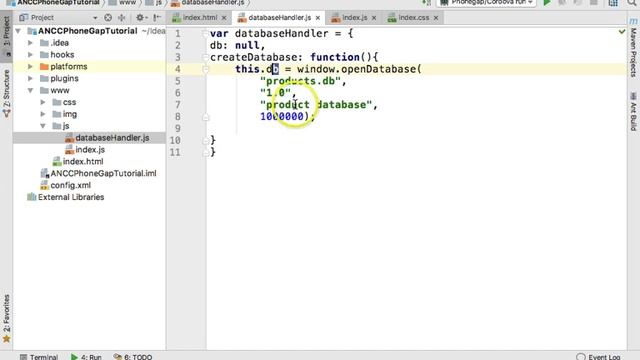This screenshot has height=360, width=640.
Task: Open the Maven Projects side panel
Action: 633,48
